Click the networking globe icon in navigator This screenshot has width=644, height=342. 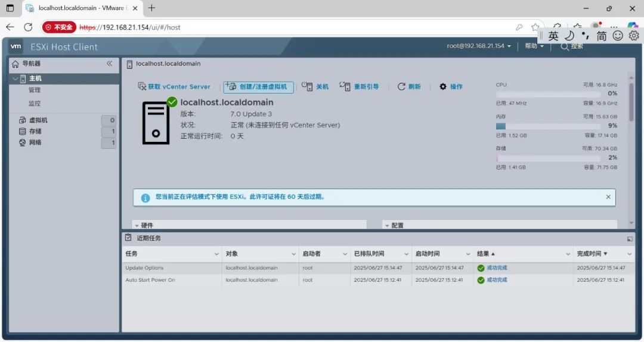pyautogui.click(x=22, y=142)
